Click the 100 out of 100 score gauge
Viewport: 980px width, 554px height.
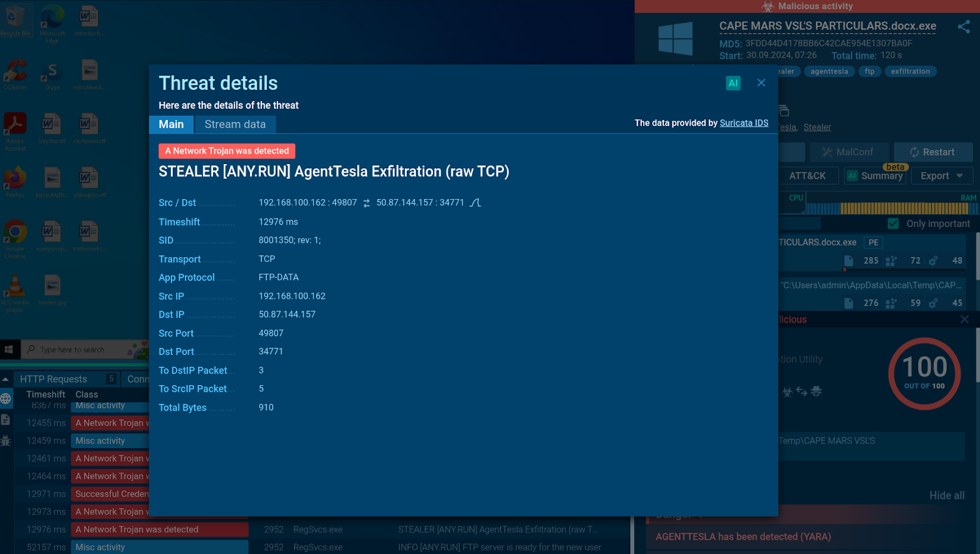click(924, 373)
